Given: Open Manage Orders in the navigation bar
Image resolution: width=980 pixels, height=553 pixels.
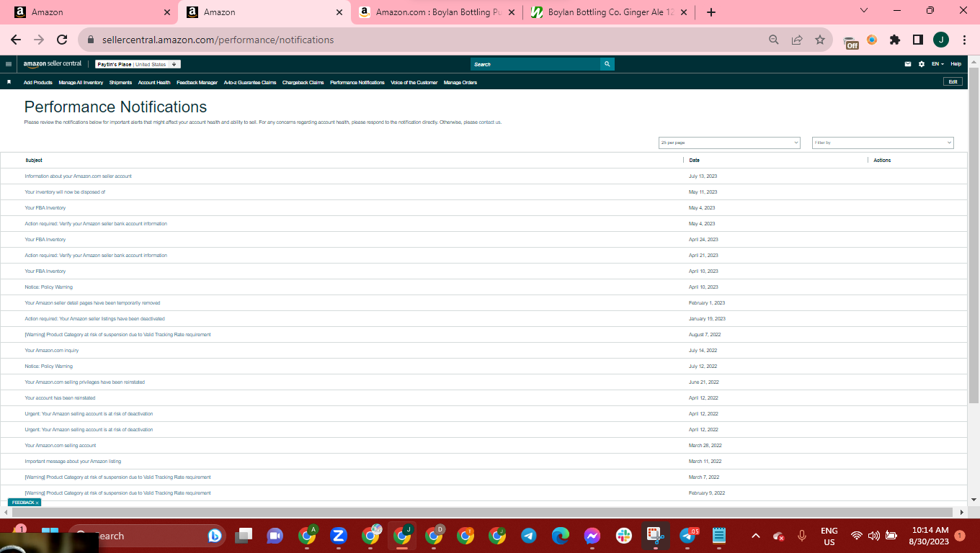Looking at the screenshot, I should (460, 83).
